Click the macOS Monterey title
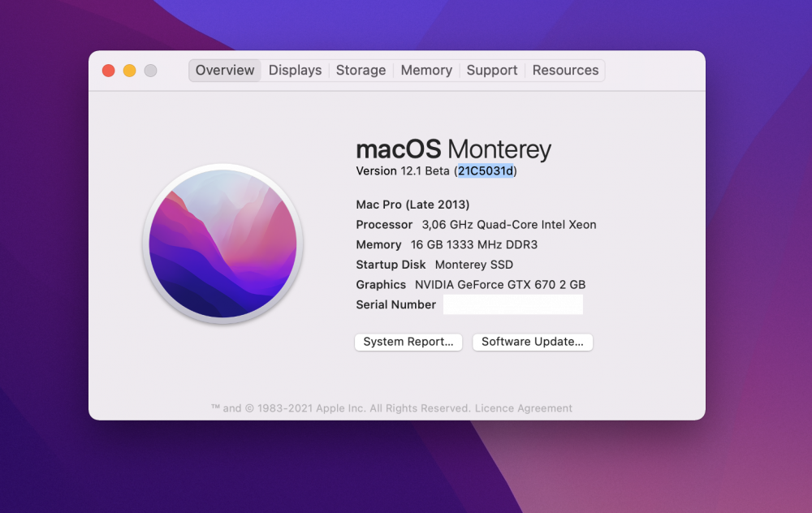The image size is (812, 513). tap(454, 149)
